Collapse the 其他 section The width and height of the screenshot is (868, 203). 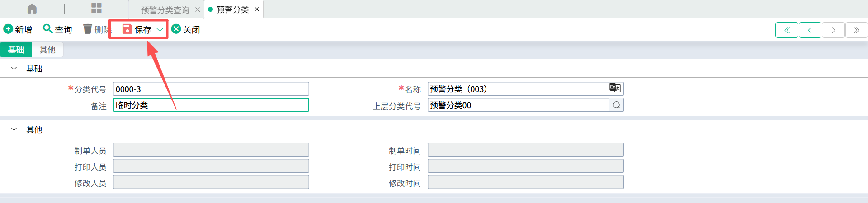[x=14, y=129]
